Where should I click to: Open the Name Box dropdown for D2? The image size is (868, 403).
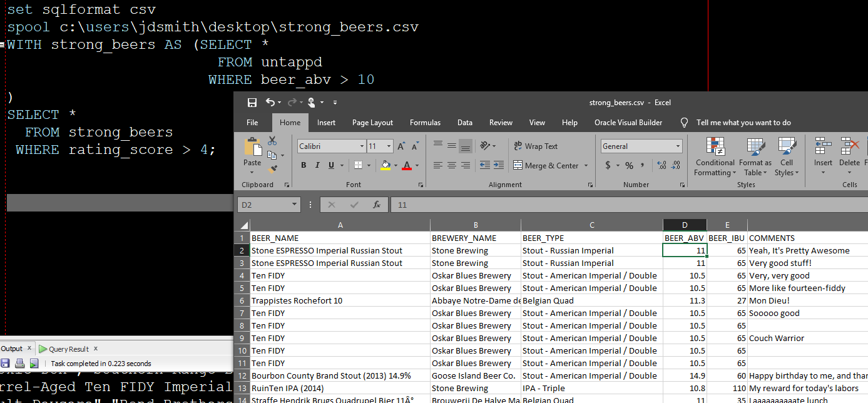pyautogui.click(x=295, y=205)
